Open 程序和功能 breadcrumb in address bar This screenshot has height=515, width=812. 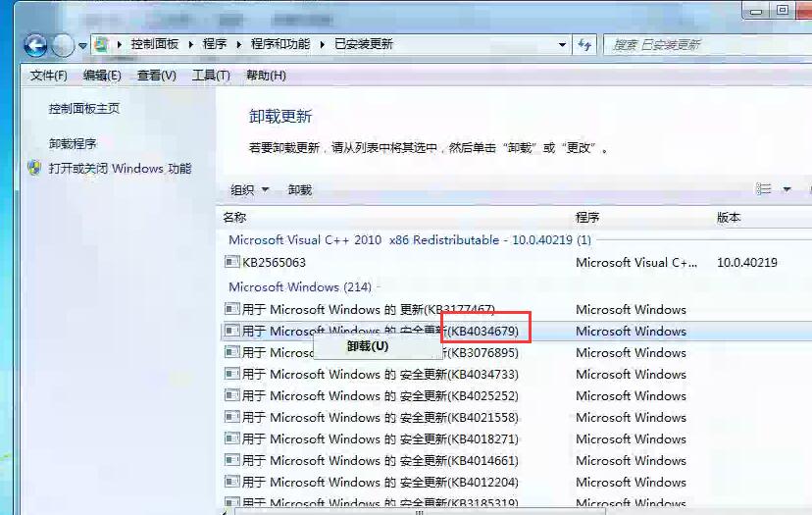pyautogui.click(x=280, y=44)
